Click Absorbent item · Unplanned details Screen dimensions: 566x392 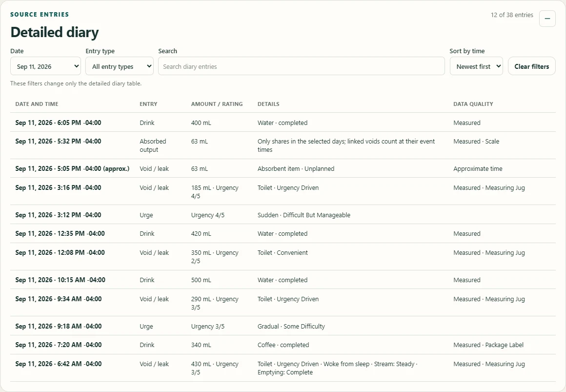(x=296, y=169)
